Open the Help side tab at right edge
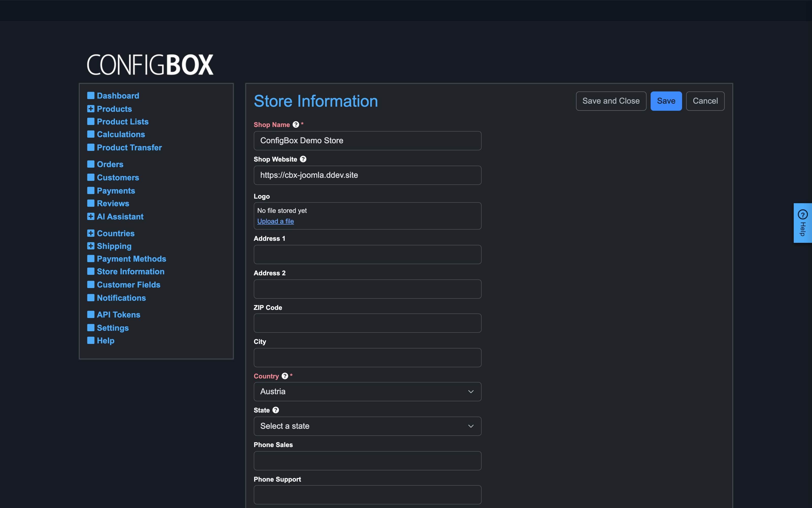 tap(803, 223)
